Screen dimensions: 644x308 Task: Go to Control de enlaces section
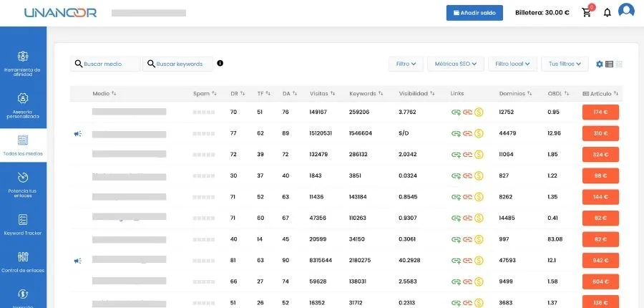coord(23,261)
